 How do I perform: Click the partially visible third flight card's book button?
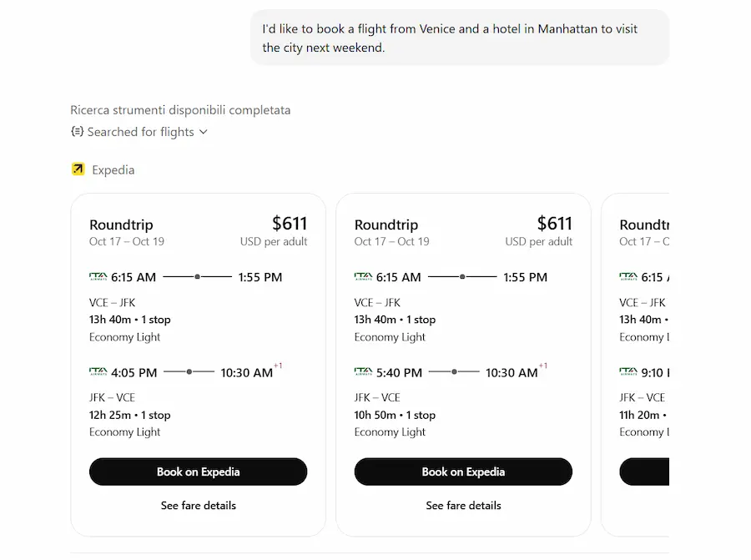[644, 472]
